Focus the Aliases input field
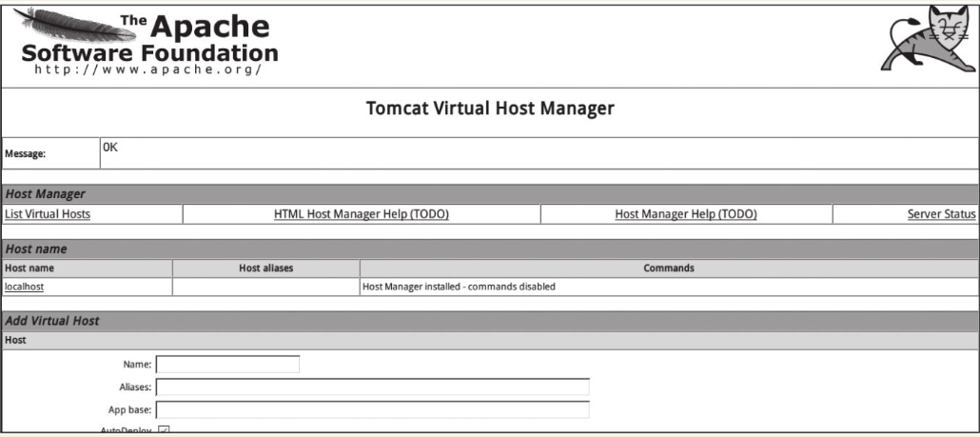 [373, 387]
